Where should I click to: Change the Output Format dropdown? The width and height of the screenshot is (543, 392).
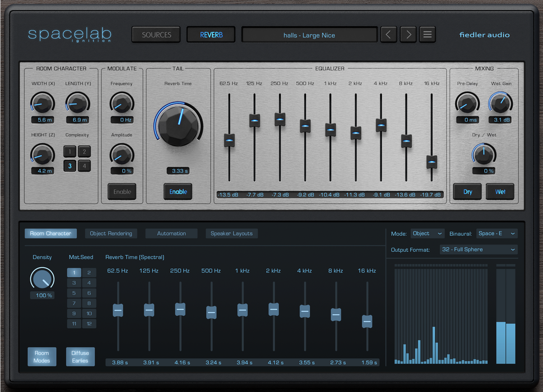click(x=479, y=250)
